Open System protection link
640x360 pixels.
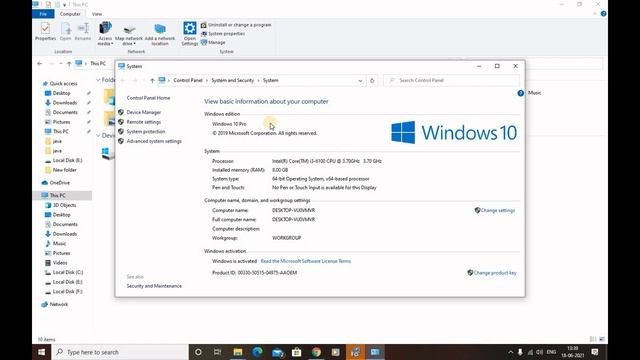click(146, 131)
